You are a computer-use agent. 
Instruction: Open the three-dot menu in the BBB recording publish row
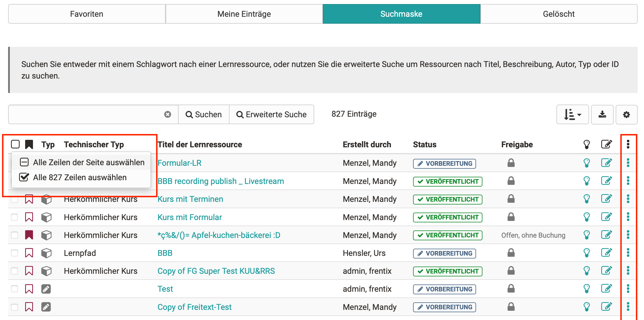click(628, 181)
